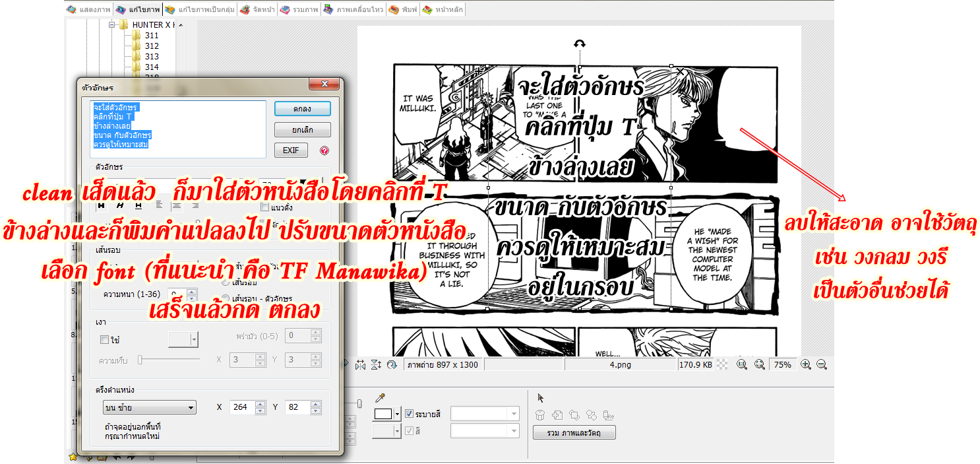Enable the แนวตั้ง vertical text checkbox
This screenshot has width=980, height=464.
tap(264, 207)
